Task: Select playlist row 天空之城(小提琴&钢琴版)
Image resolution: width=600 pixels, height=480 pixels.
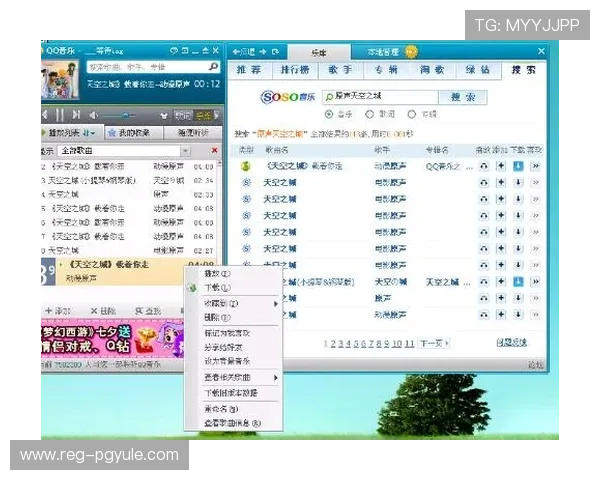Action: tap(129, 180)
